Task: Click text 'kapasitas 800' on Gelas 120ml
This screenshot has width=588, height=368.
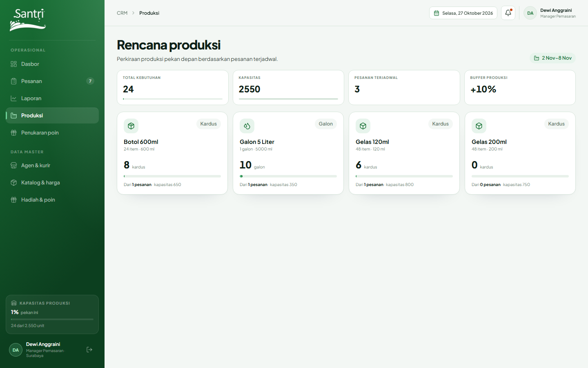Action: coord(400,185)
